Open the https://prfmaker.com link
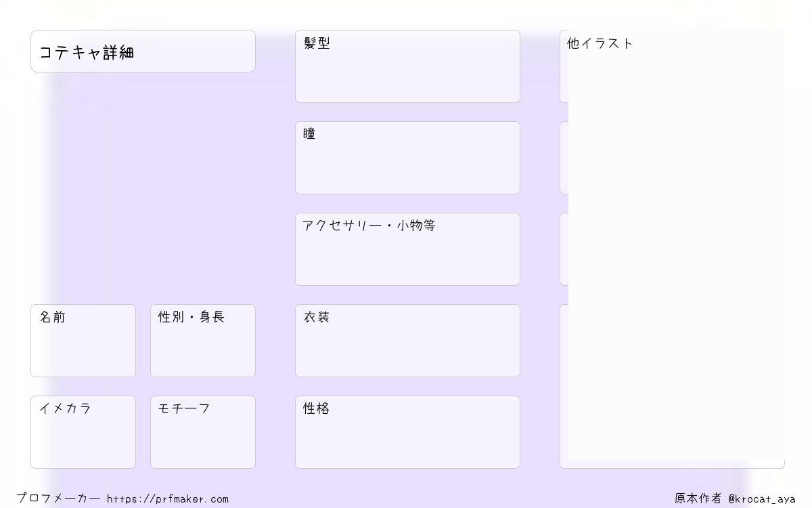Image resolution: width=812 pixels, height=508 pixels. [168, 499]
